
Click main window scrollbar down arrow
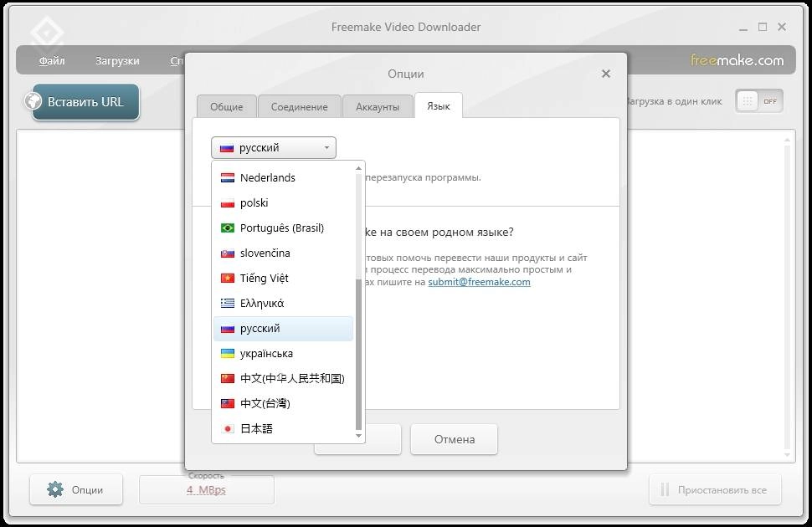pos(787,455)
